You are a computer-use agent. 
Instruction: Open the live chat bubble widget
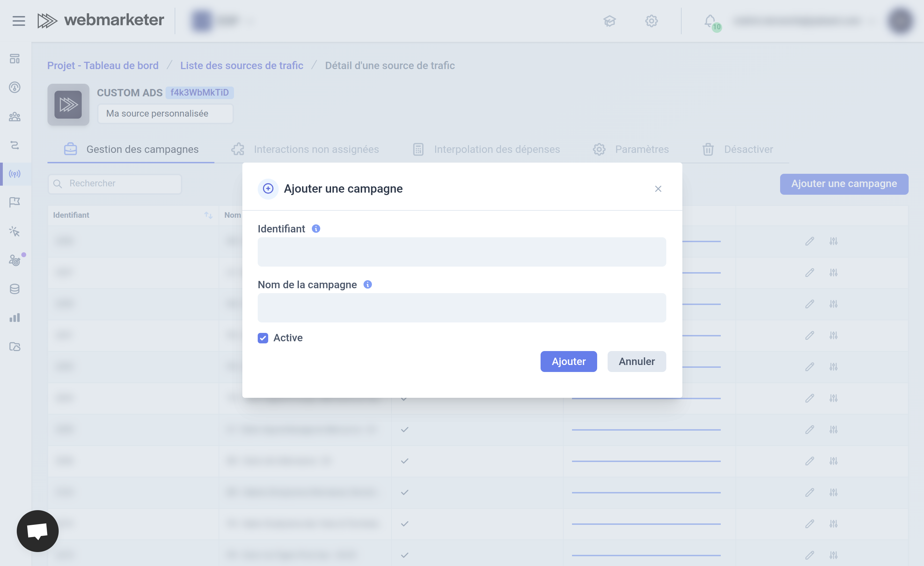(x=37, y=531)
